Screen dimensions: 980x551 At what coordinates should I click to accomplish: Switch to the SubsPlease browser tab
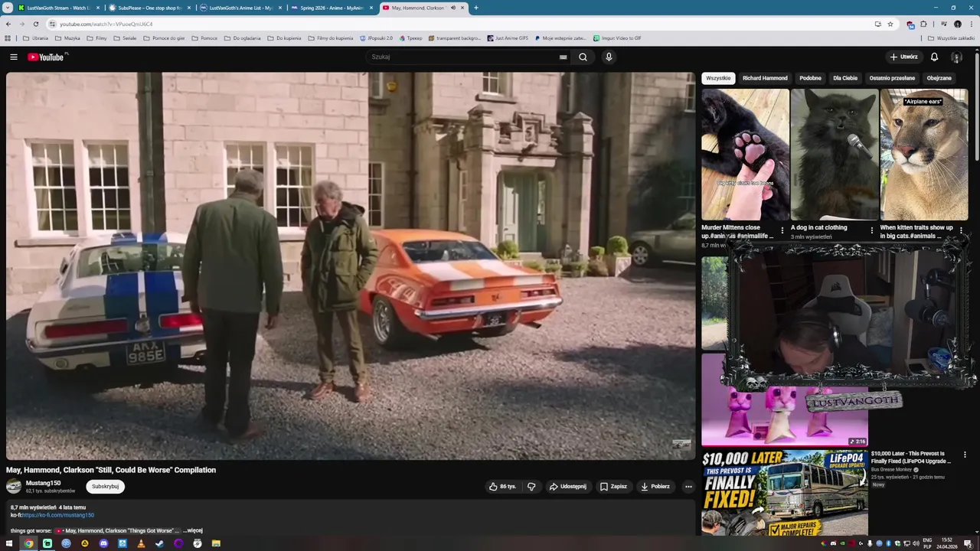[149, 8]
